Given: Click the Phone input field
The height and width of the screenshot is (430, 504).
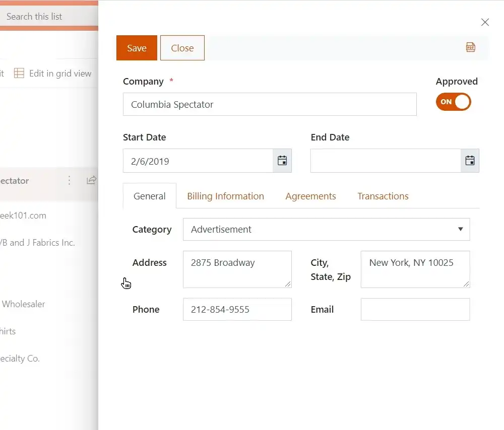Looking at the screenshot, I should tap(237, 309).
